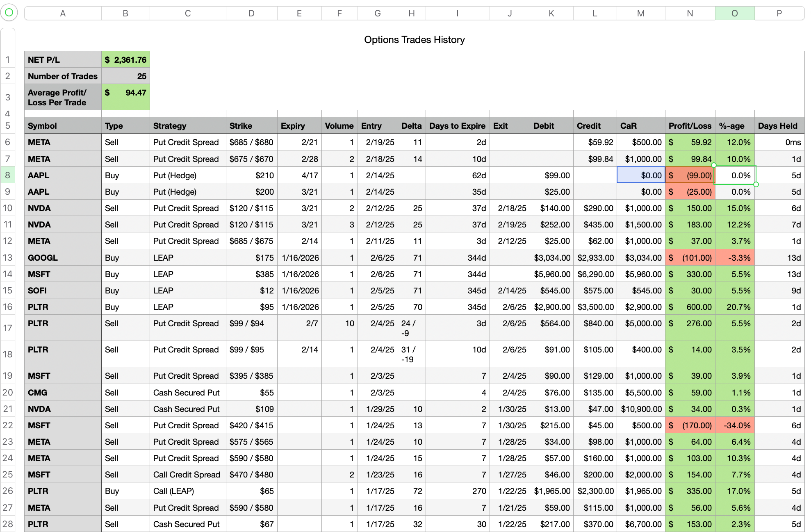Select the (99.00) loss cell for AAPL
The image size is (811, 532).
click(x=690, y=175)
